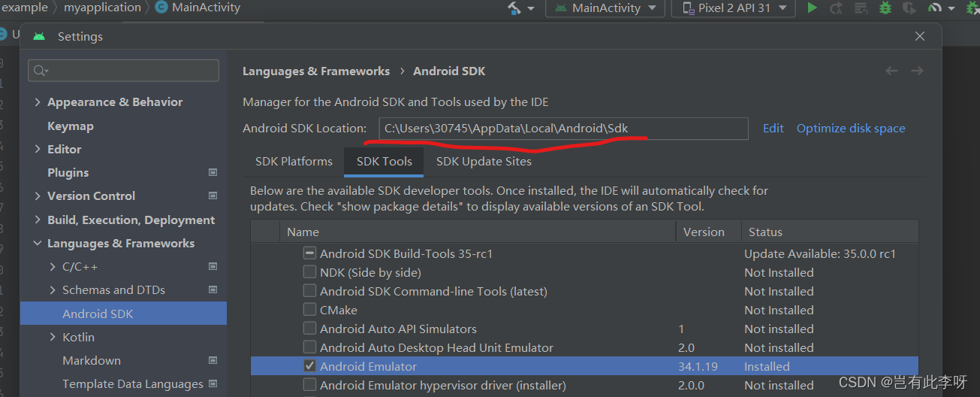Uncheck the Android Emulator checkbox
The image size is (980, 397).
[309, 366]
